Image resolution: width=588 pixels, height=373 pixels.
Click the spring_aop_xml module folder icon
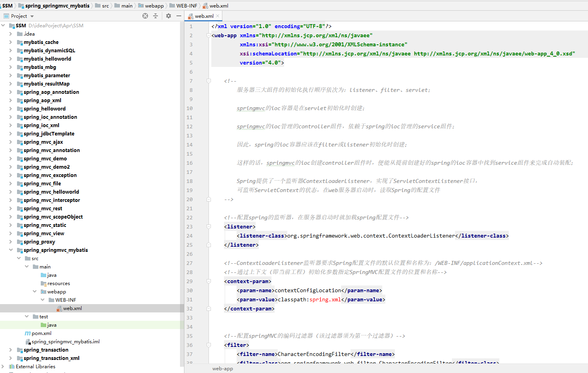pos(20,100)
